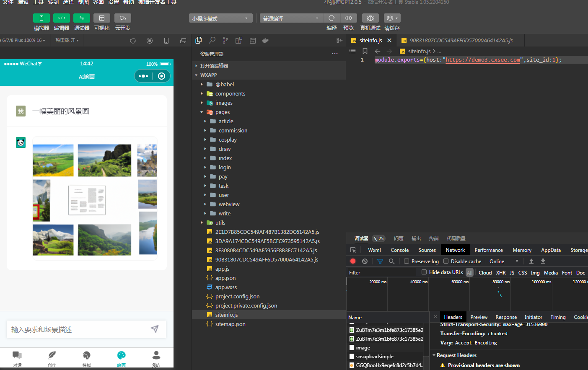Click the network search magnifier icon

coord(391,261)
